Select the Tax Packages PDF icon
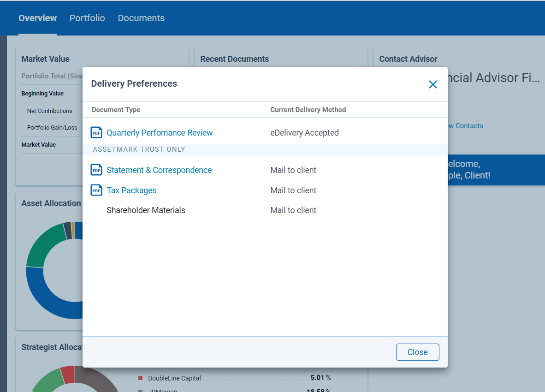This screenshot has height=392, width=545. coord(96,190)
